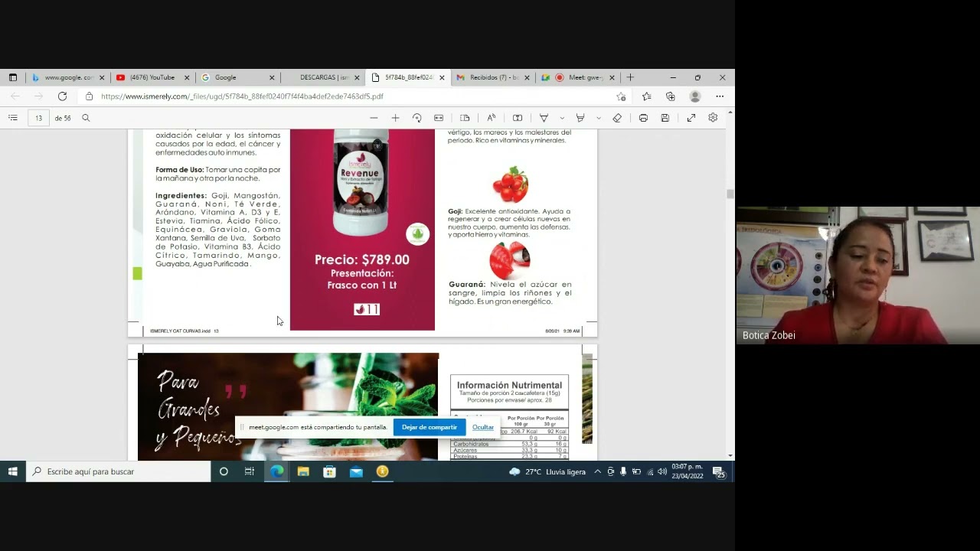Switch to the Google tab
Screen dimensions: 980x551
coord(237,77)
